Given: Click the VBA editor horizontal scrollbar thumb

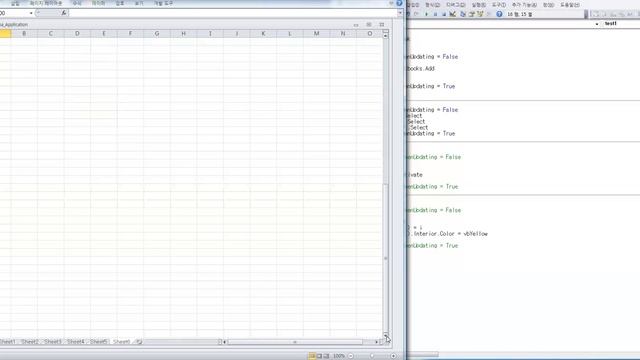Looking at the screenshot, I should click(x=422, y=354).
